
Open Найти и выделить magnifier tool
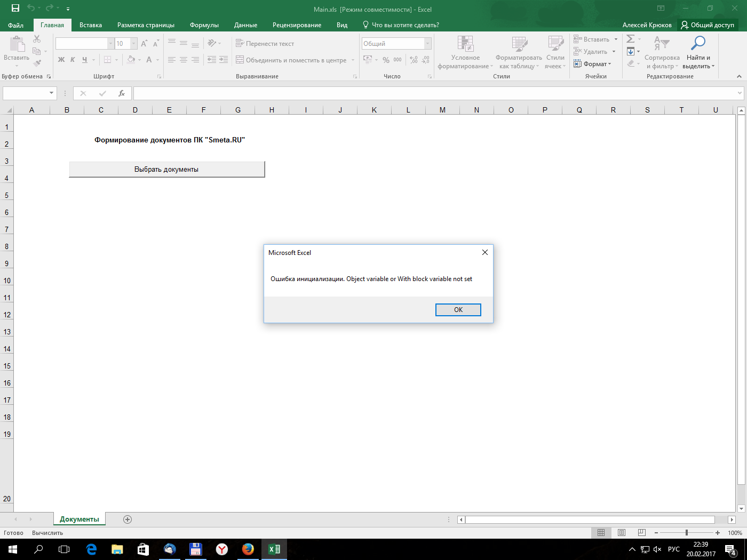click(697, 43)
